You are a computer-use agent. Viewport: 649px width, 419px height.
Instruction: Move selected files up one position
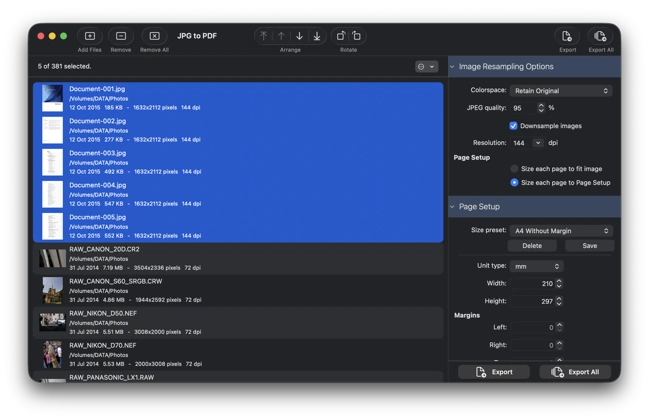[281, 36]
